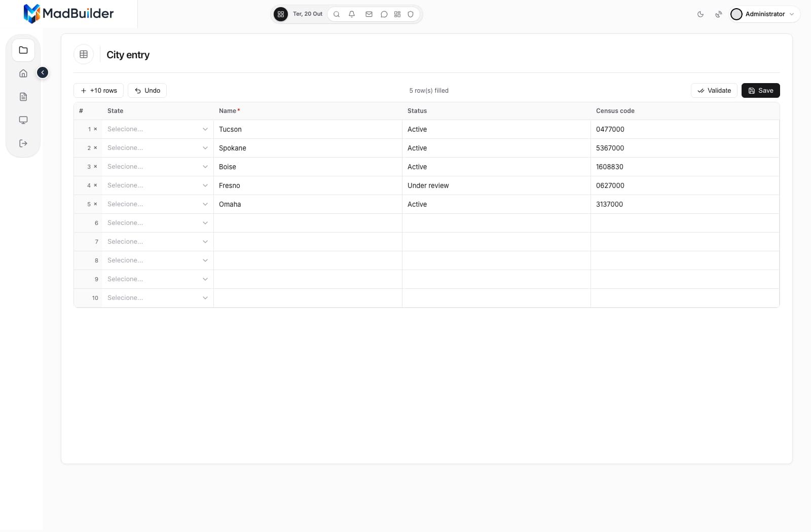811x532 pixels.
Task: Edit the Census code cell 5367000
Action: (685, 148)
